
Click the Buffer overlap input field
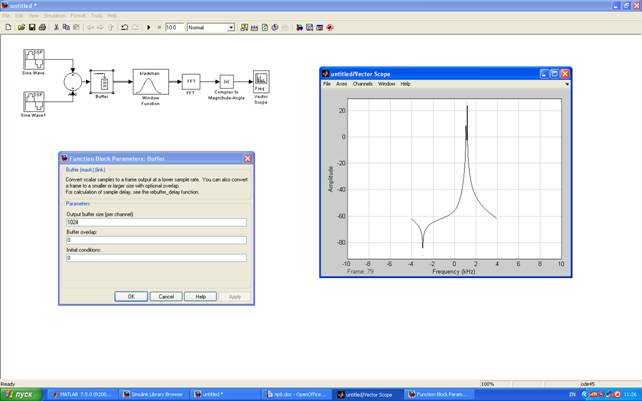click(156, 240)
